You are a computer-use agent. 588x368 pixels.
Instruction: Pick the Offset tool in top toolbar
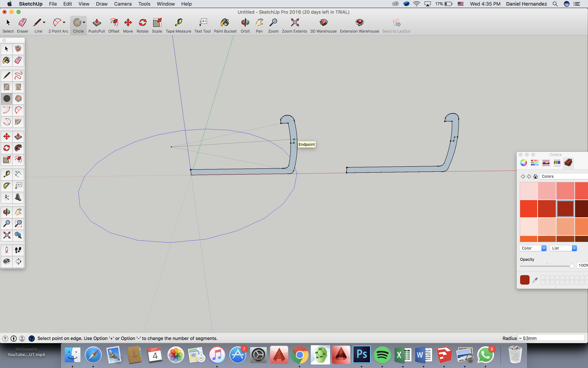pos(114,25)
